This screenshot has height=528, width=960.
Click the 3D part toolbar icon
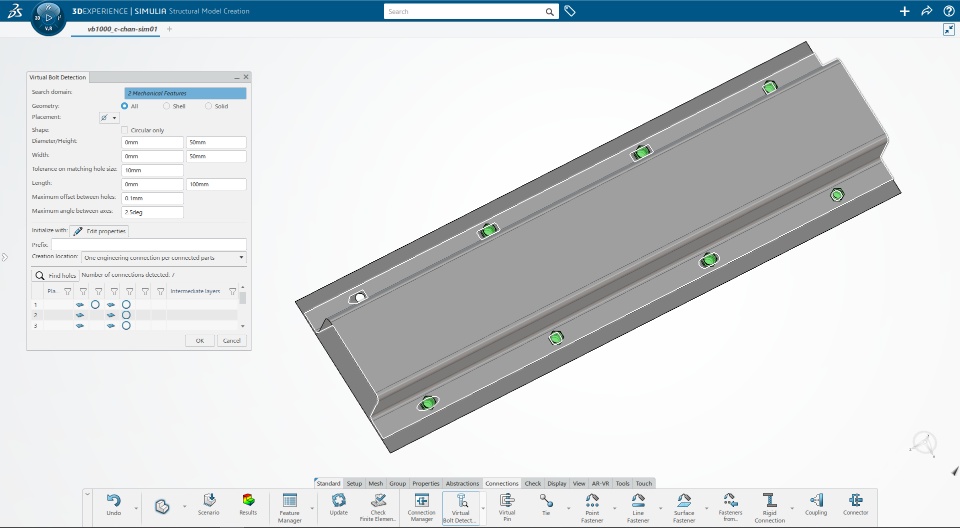tap(162, 507)
